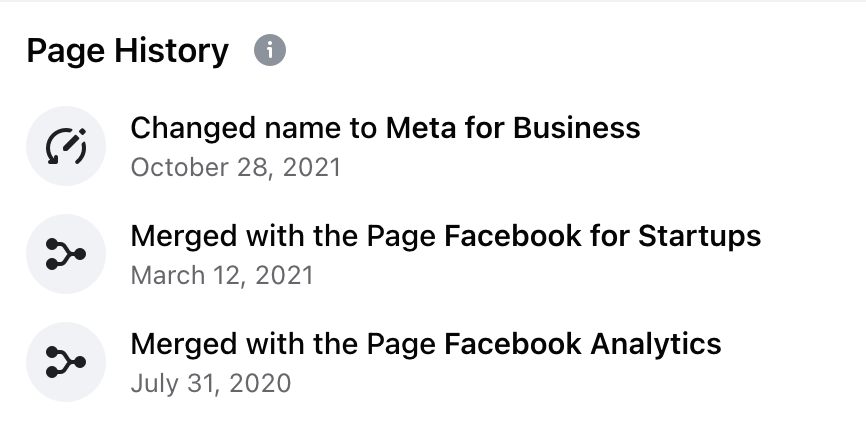Click the Meta for Business name text
The image size is (866, 428).
[513, 128]
